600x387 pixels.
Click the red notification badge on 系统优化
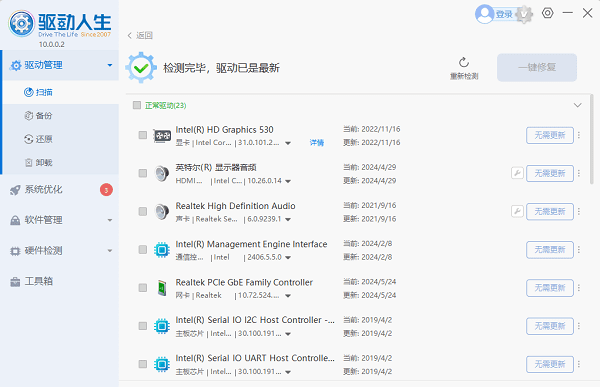coord(106,190)
